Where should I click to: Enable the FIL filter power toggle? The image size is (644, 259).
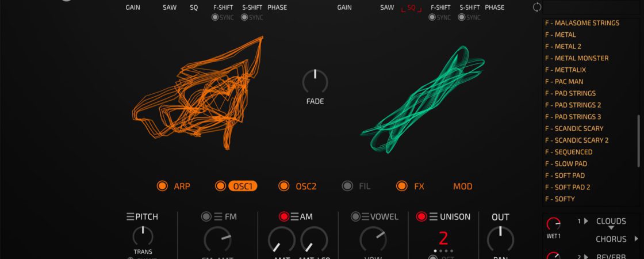click(x=347, y=186)
